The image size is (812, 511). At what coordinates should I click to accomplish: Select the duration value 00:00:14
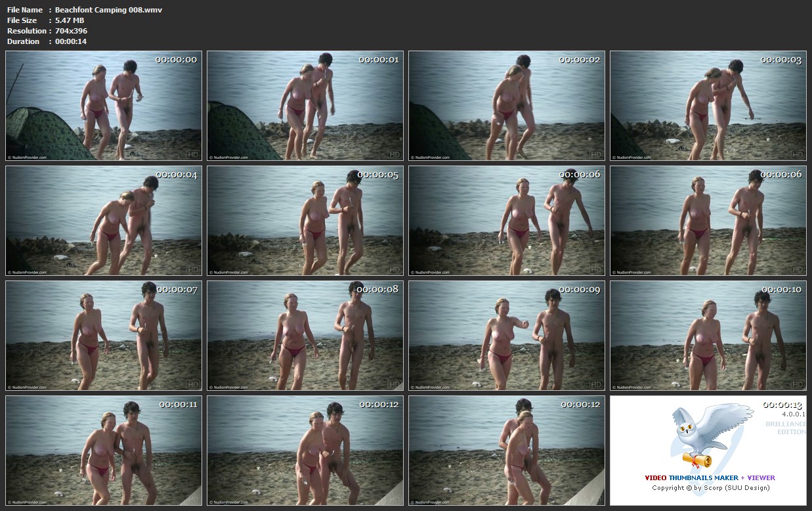pyautogui.click(x=71, y=41)
